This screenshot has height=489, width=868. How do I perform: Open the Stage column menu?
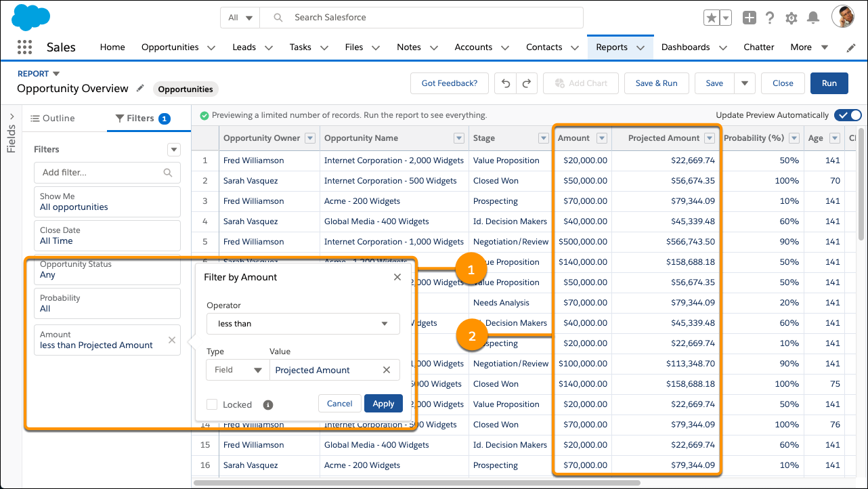click(x=543, y=138)
